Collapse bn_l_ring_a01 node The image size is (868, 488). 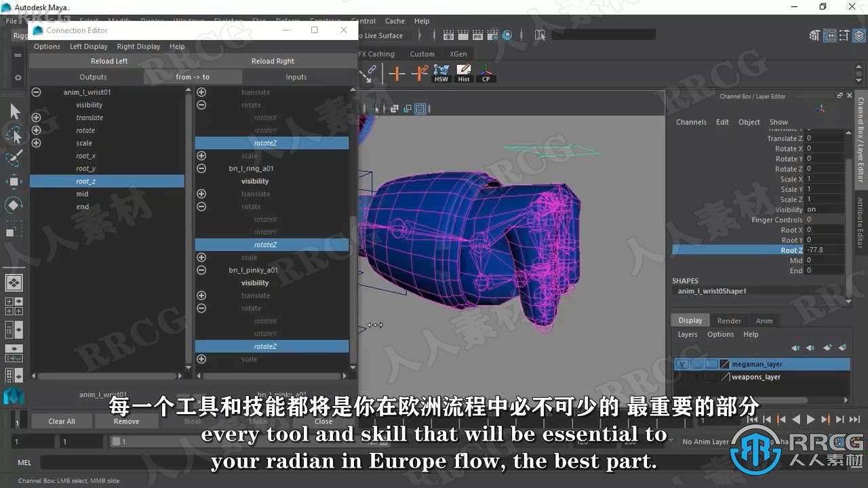coord(201,168)
